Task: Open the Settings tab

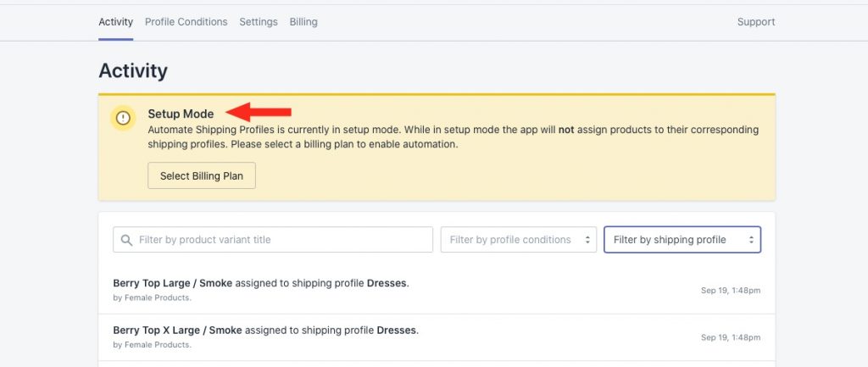Action: [259, 22]
